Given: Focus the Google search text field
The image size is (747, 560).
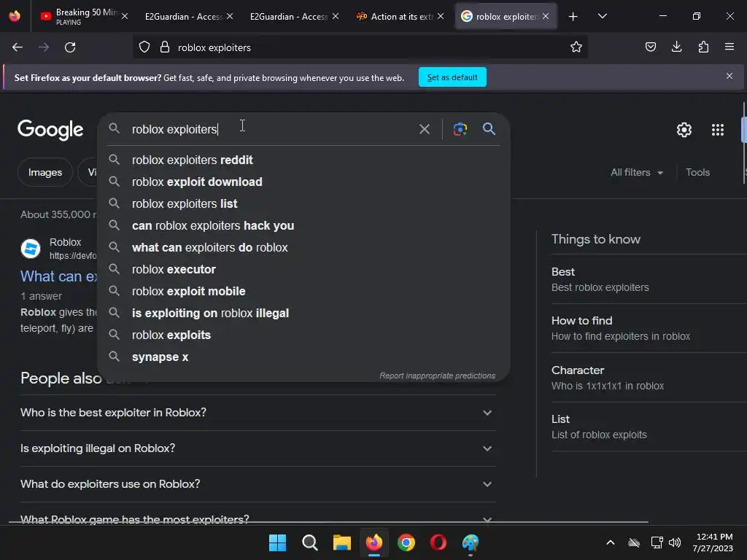Looking at the screenshot, I should [x=271, y=129].
